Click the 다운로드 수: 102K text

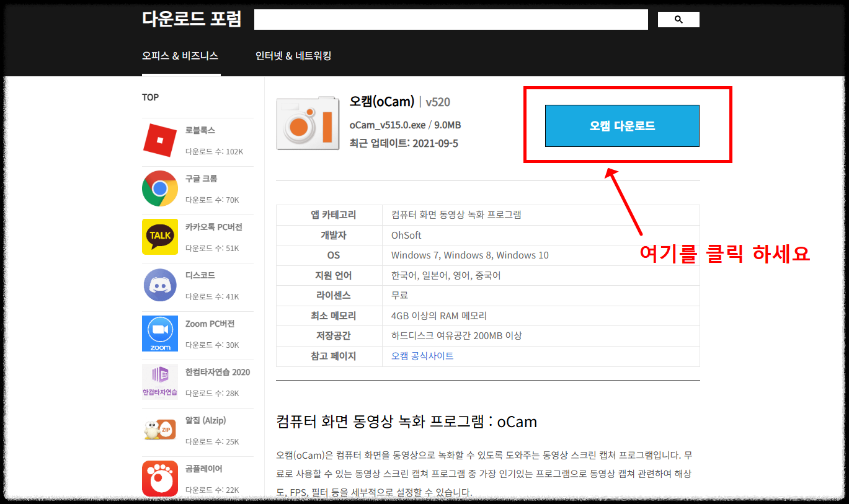coord(215,151)
